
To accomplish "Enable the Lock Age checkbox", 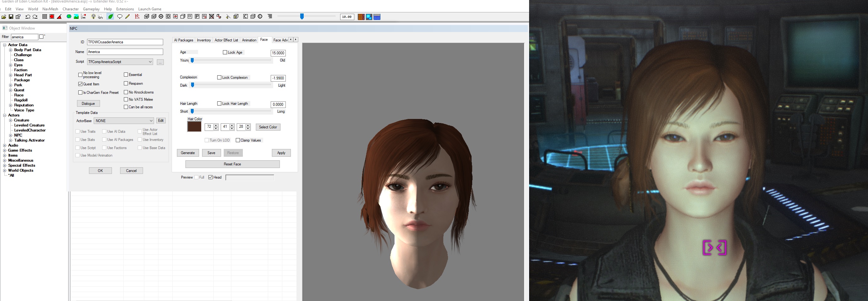I will pos(225,52).
